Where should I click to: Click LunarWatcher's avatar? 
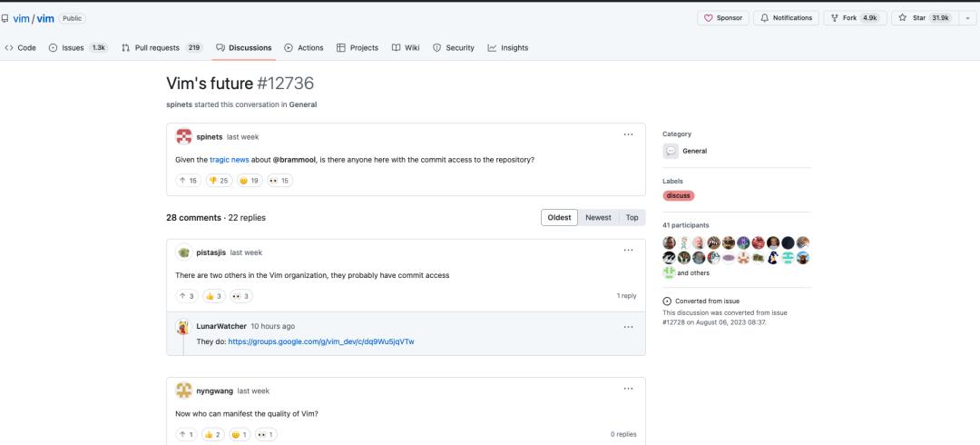point(183,327)
